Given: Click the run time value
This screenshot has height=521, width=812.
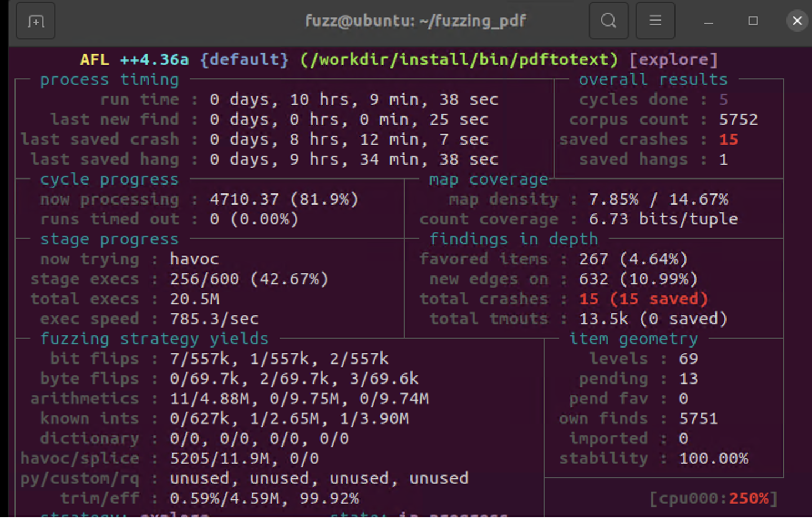Looking at the screenshot, I should click(354, 100).
